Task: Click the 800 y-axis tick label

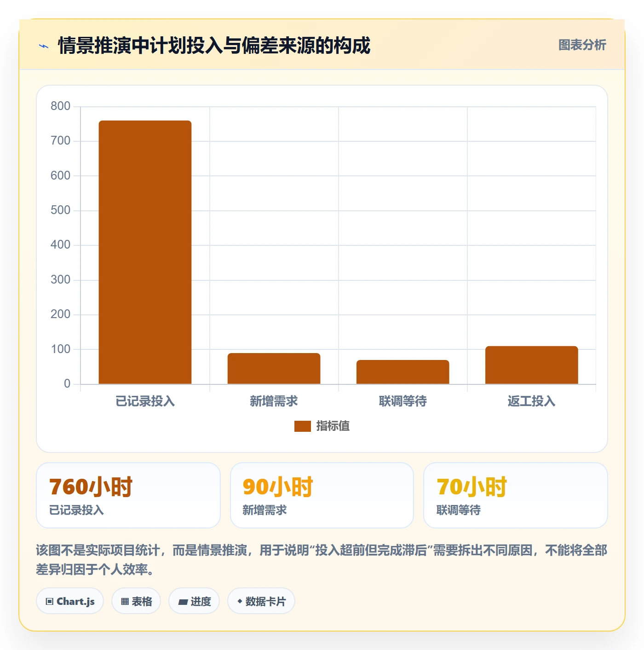Action: (x=60, y=106)
